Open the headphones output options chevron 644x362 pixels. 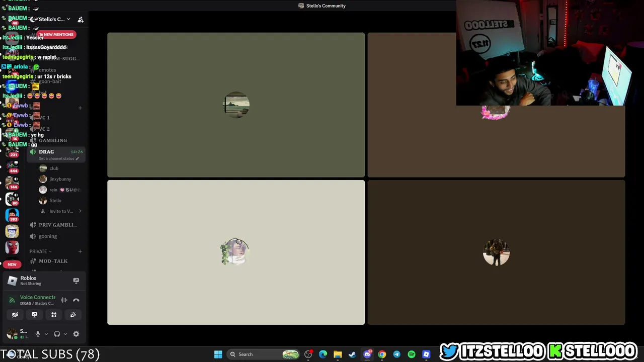point(65,334)
